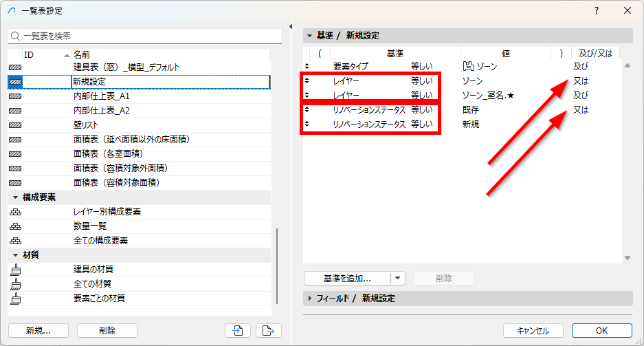
Task: Open the 基準を追加 dropdown arrow
Action: 397,278
